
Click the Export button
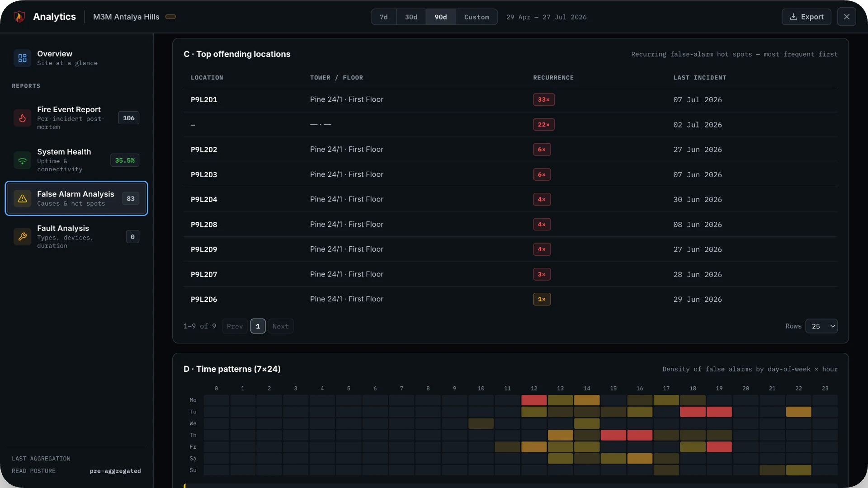(x=806, y=17)
